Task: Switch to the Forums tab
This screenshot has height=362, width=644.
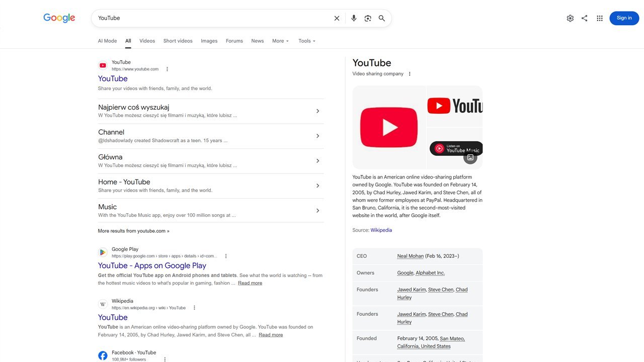Action: click(234, 41)
